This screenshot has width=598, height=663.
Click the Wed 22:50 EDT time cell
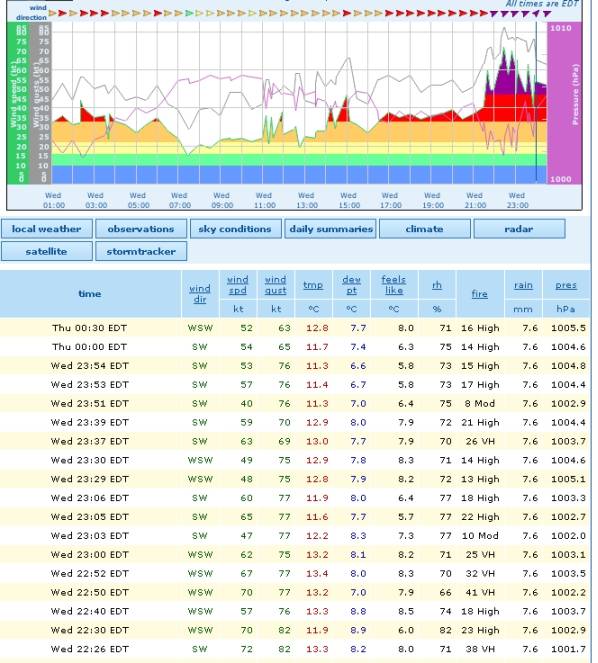pos(90,592)
